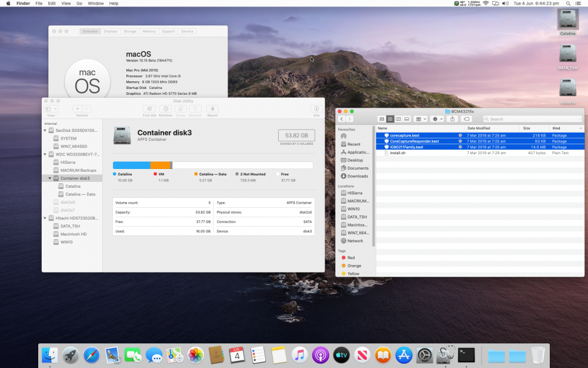
Task: Open Spotlight search in menu bar
Action: (x=568, y=4)
